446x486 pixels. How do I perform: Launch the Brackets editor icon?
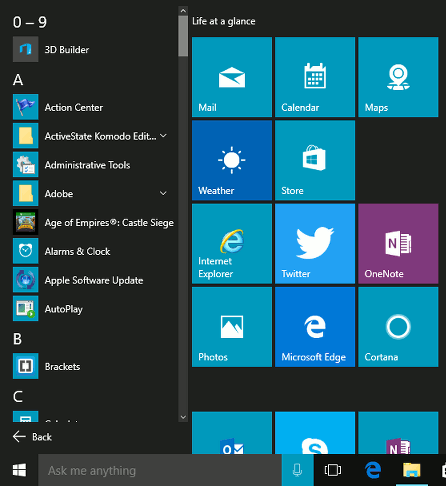point(26,366)
